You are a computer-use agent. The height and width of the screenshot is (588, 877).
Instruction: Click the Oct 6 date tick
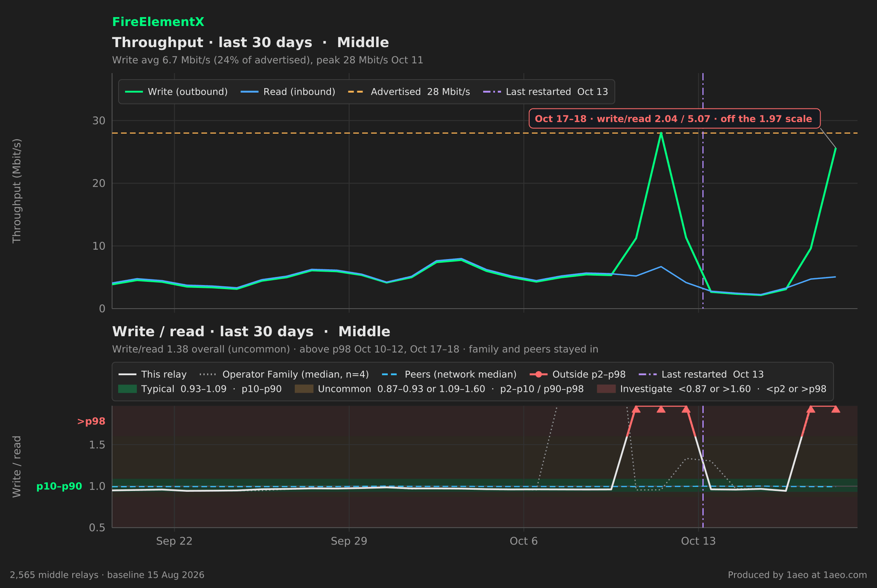pos(524,541)
